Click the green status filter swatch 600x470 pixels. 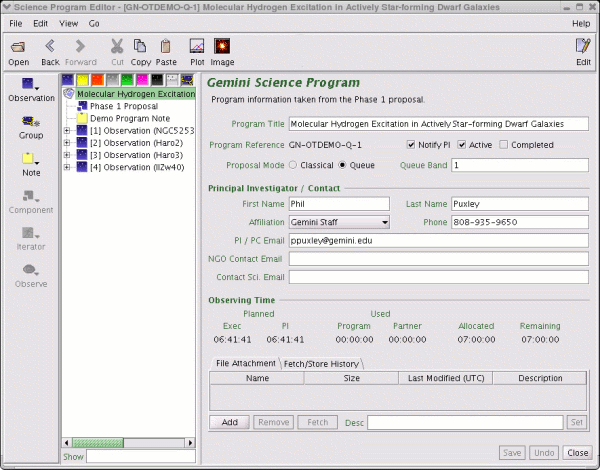(x=127, y=80)
